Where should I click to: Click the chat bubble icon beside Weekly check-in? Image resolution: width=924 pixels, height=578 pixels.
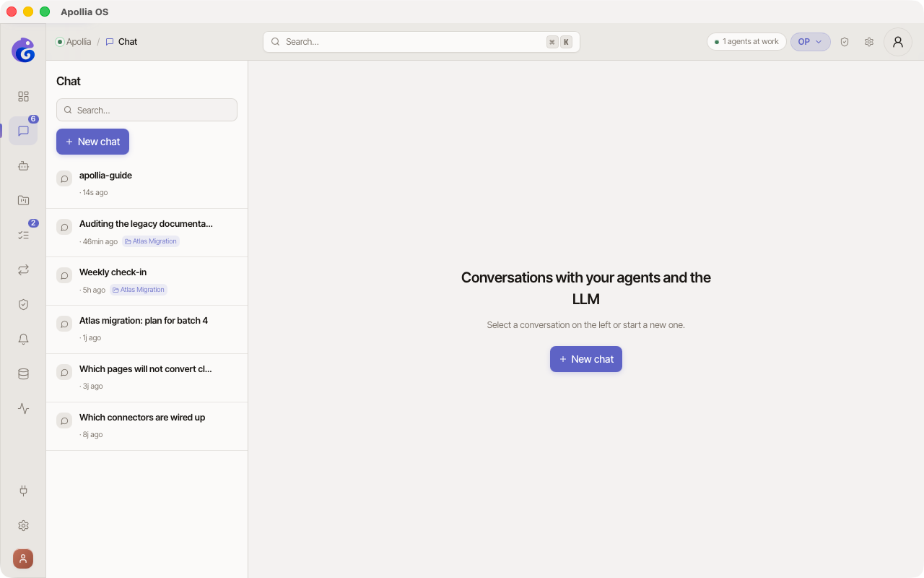pyautogui.click(x=64, y=275)
